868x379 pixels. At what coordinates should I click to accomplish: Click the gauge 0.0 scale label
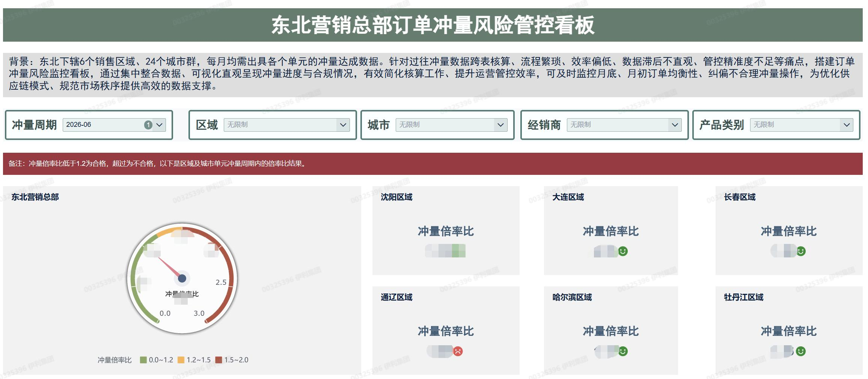pyautogui.click(x=165, y=313)
